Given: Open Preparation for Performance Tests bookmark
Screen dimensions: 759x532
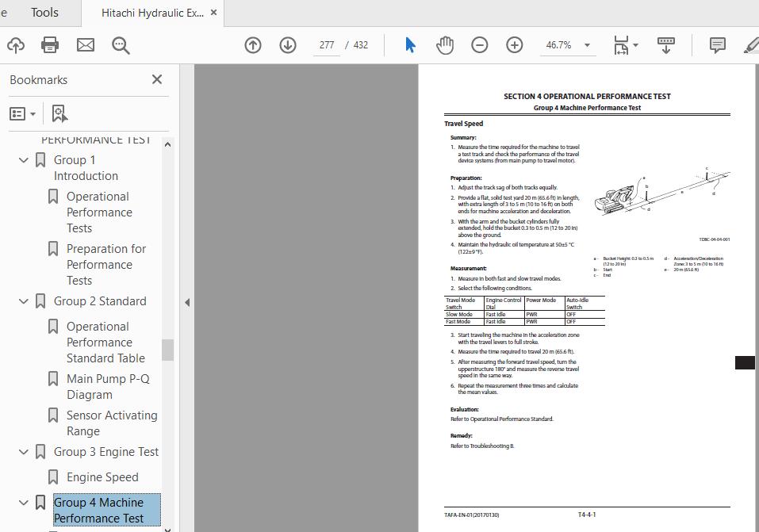Looking at the screenshot, I should click(x=106, y=264).
